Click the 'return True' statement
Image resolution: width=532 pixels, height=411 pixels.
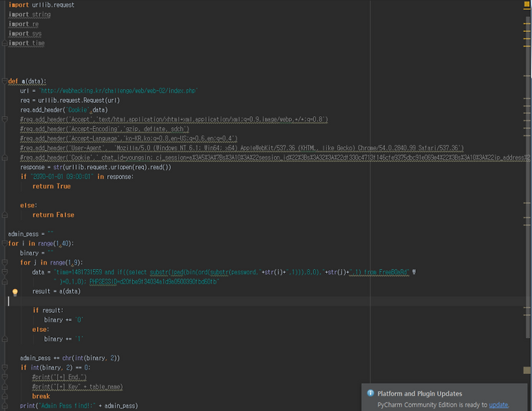pyautogui.click(x=52, y=186)
